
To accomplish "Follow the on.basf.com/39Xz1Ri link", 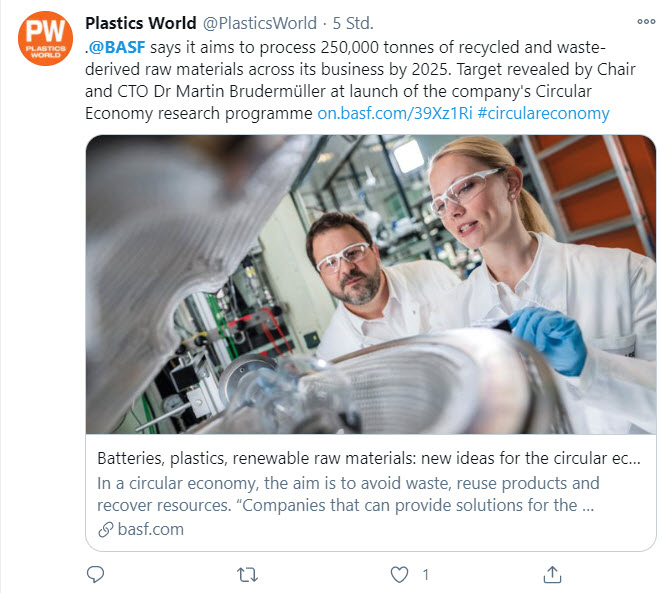I will tap(395, 113).
